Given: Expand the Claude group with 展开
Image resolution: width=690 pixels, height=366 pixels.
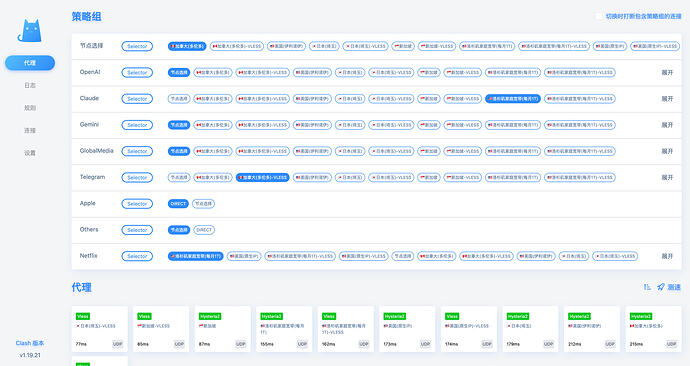Looking at the screenshot, I should 668,99.
